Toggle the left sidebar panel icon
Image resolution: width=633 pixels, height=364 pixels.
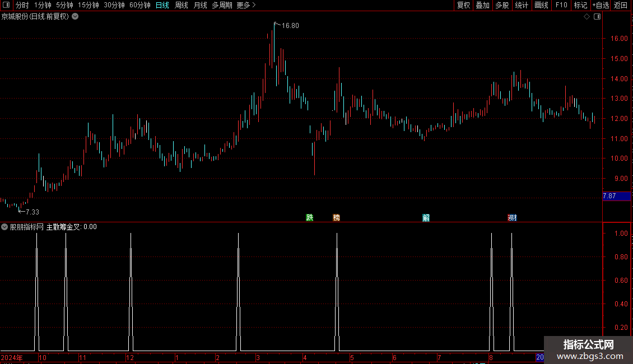click(x=6, y=5)
